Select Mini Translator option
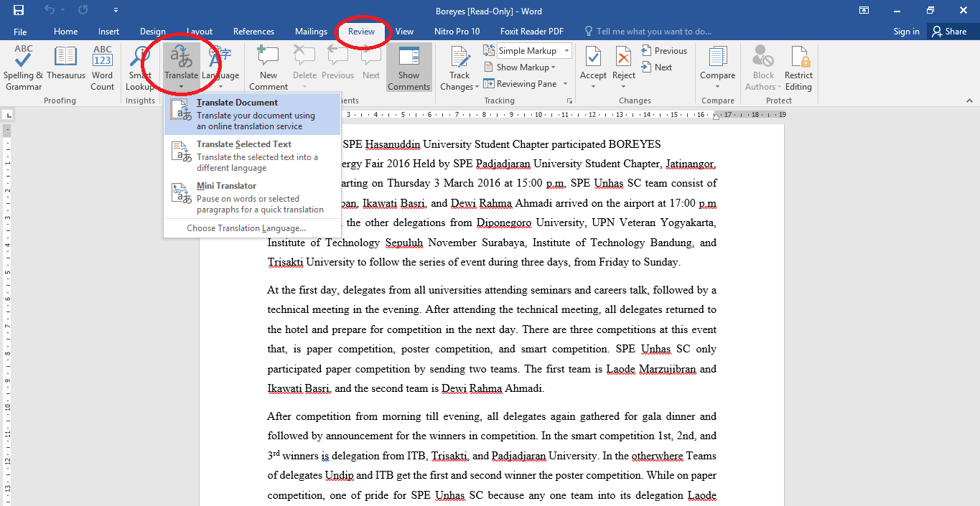The width and height of the screenshot is (980, 506). pos(252,197)
